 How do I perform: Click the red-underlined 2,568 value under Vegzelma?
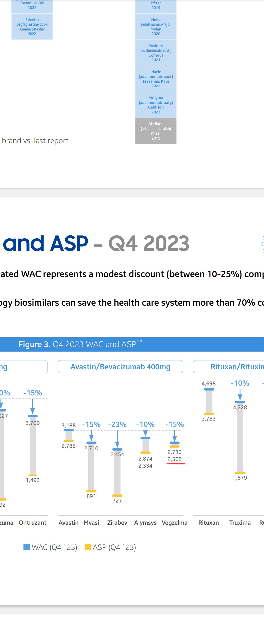[175, 459]
